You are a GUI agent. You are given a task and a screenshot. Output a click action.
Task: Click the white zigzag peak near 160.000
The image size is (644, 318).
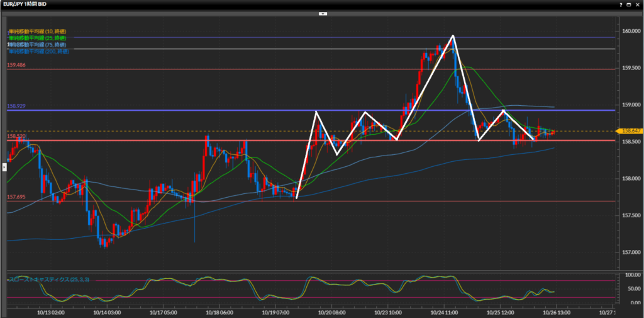tap(453, 36)
